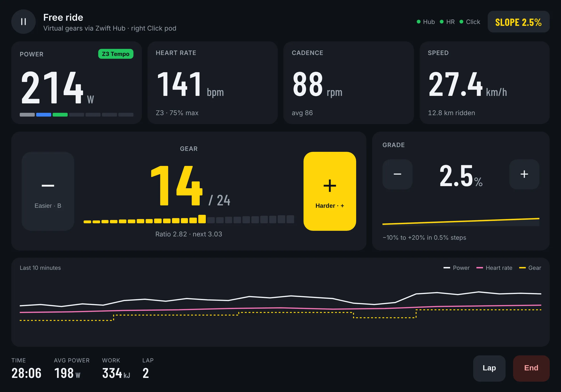
Task: Click the HR sensor status indicator
Action: click(x=447, y=22)
